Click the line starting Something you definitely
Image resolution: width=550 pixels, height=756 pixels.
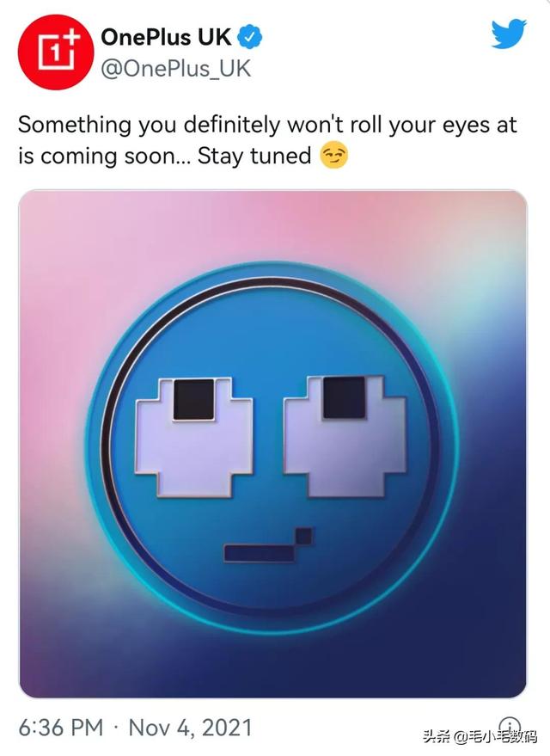[x=267, y=126]
